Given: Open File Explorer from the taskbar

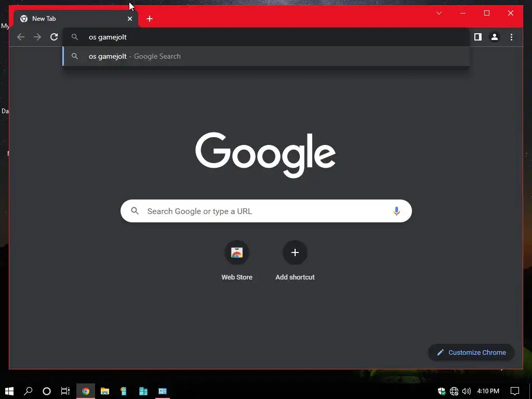Looking at the screenshot, I should pos(105,391).
